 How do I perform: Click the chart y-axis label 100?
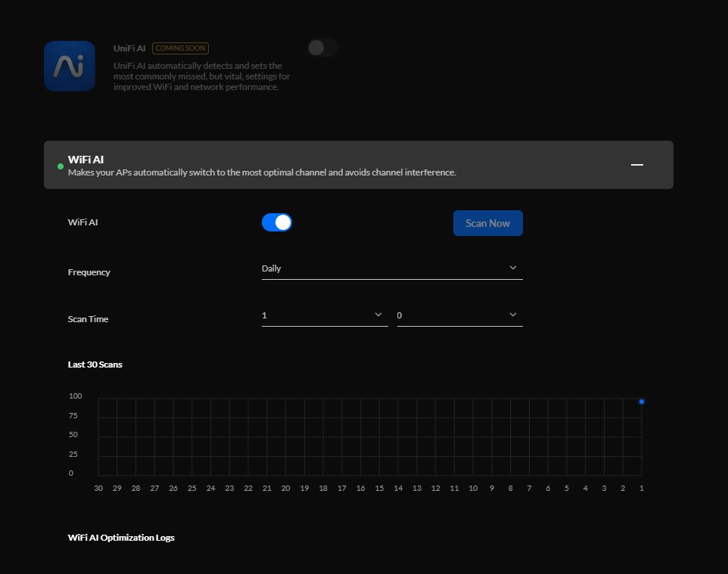pyautogui.click(x=75, y=396)
